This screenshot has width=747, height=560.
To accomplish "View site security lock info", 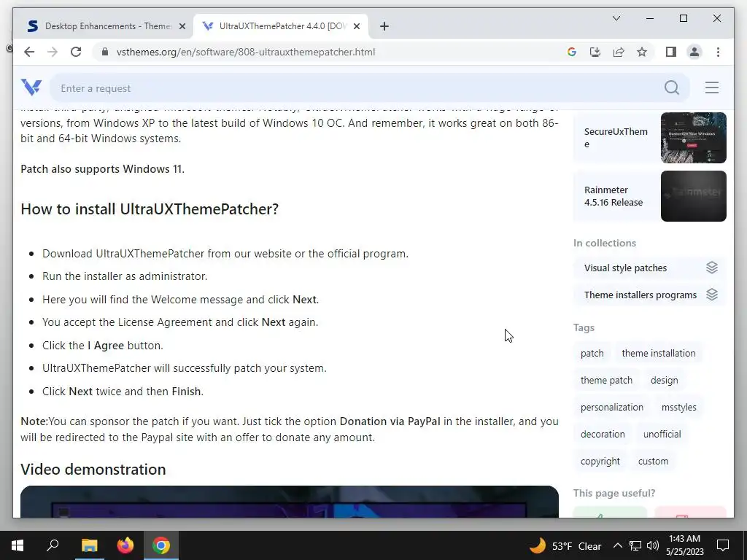I will click(x=105, y=52).
